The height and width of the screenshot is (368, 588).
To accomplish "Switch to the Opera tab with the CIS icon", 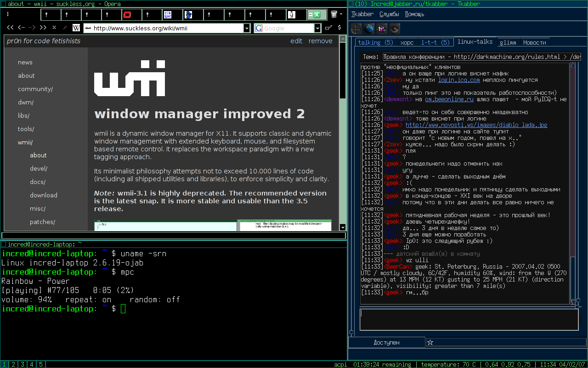I will pyautogui.click(x=172, y=15).
